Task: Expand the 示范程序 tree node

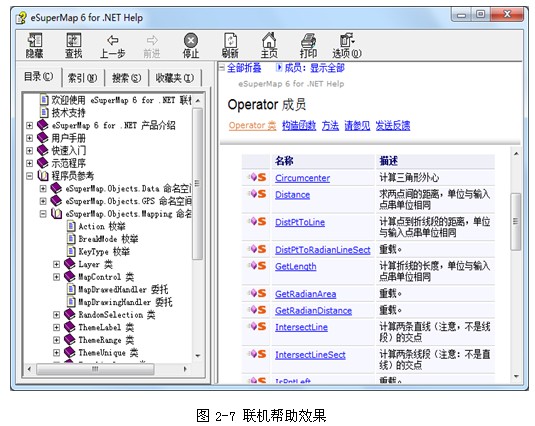Action: pos(29,163)
